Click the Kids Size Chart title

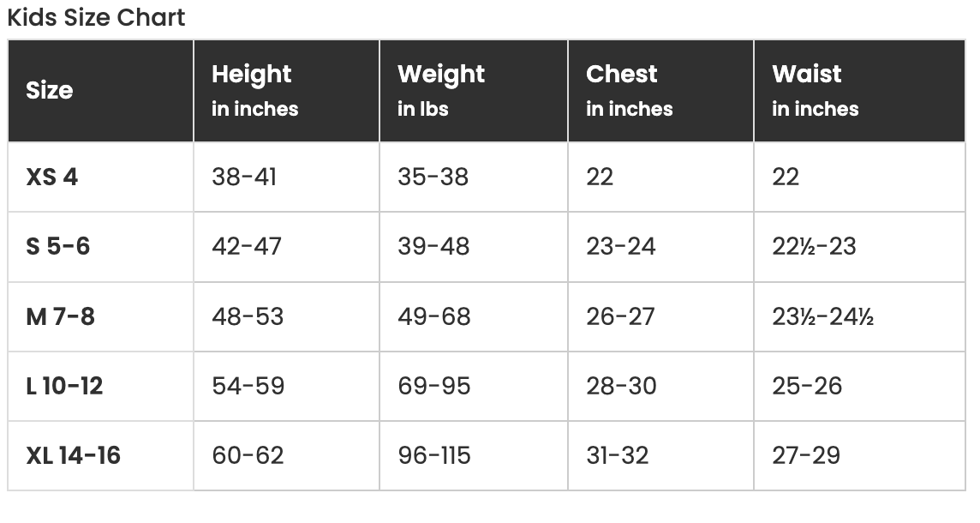click(96, 17)
